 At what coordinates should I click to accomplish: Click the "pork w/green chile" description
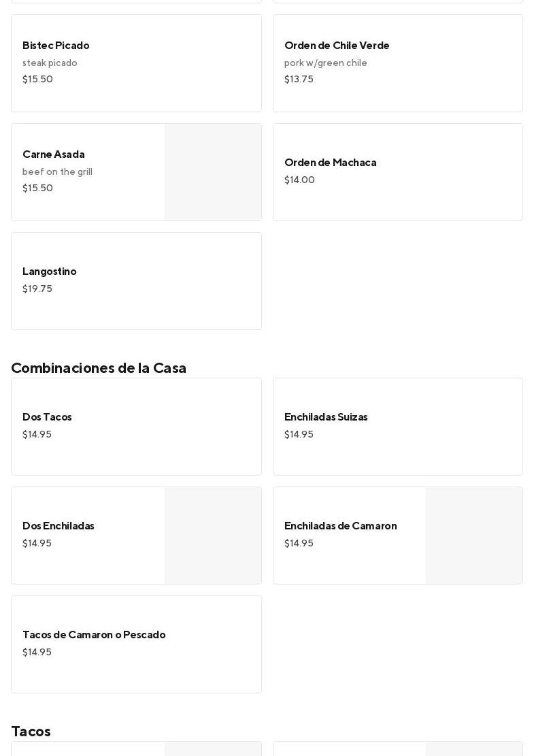click(x=326, y=63)
